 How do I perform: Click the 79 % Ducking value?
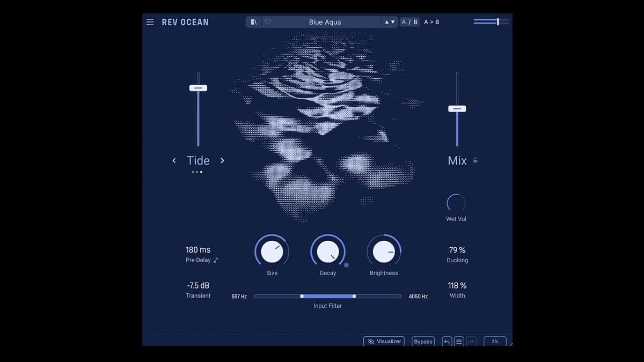[x=457, y=250]
